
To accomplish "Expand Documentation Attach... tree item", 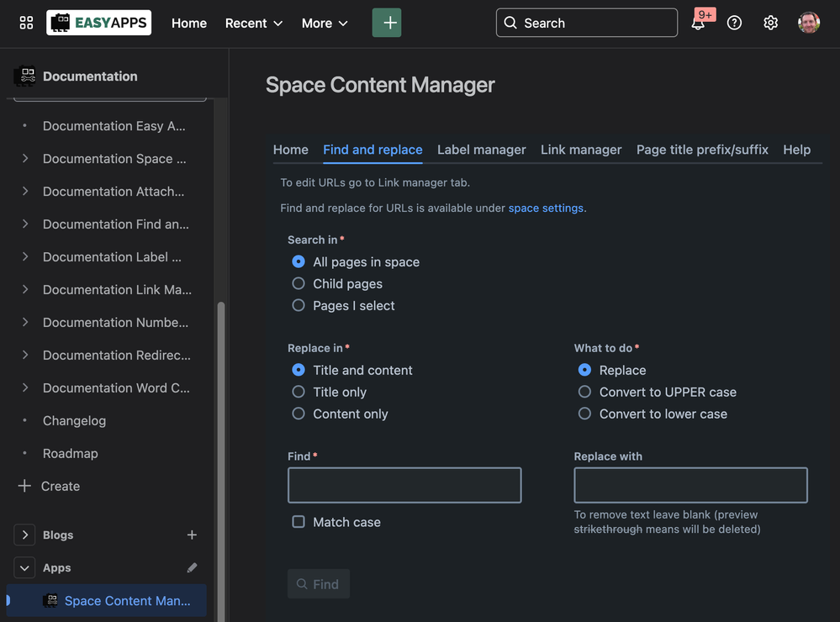I will [25, 192].
